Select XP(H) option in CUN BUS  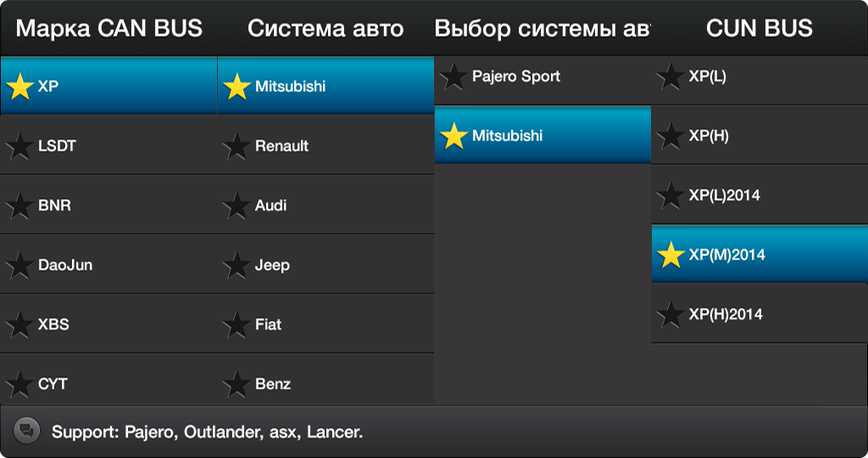pos(759,135)
